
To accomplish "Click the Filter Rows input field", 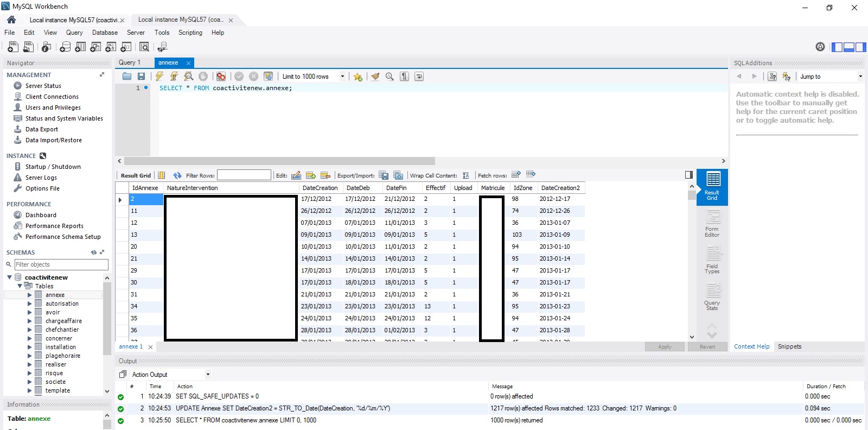I will pyautogui.click(x=244, y=175).
